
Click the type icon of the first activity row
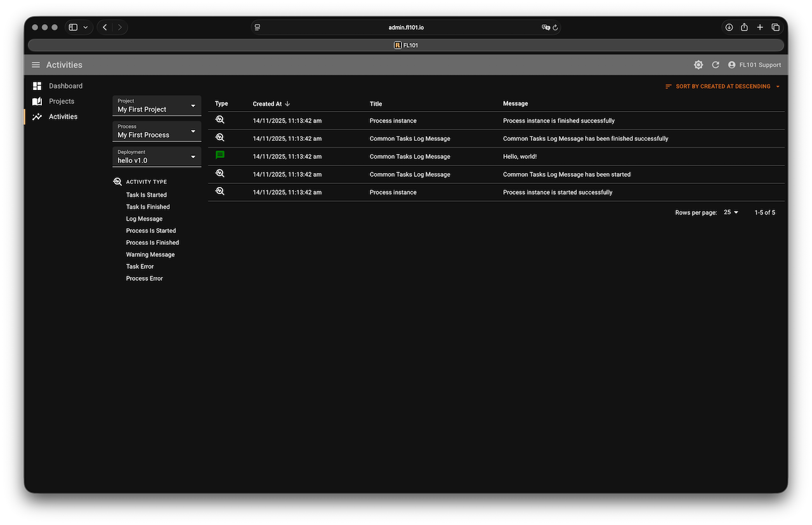[x=220, y=120]
